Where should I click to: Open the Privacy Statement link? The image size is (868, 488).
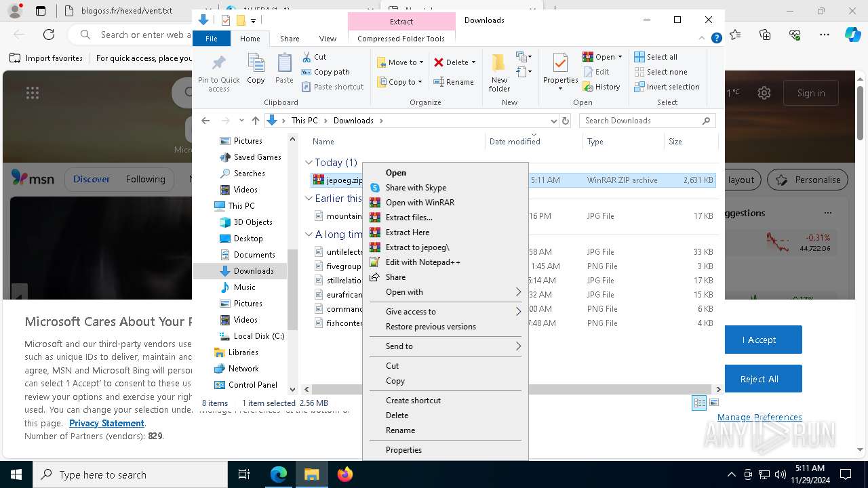[106, 423]
